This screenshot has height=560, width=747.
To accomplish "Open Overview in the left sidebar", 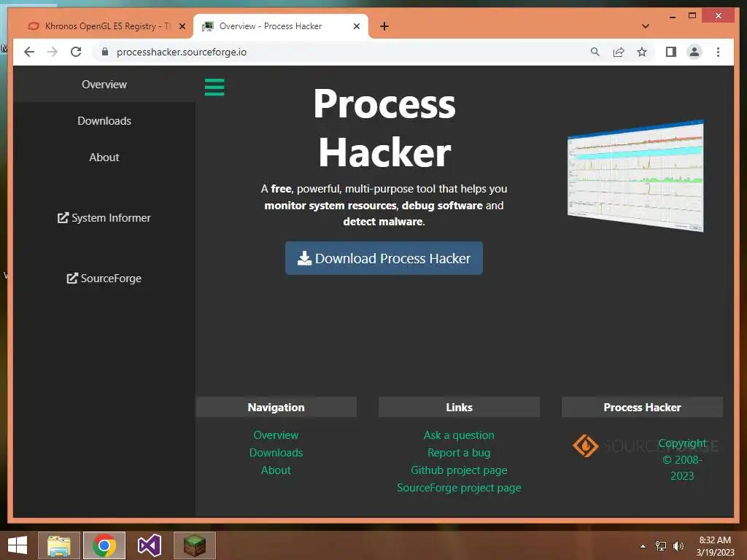I will [x=104, y=85].
